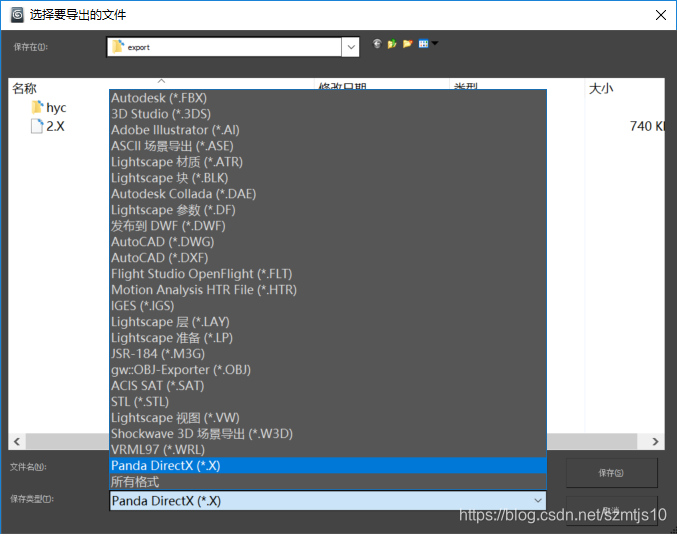The width and height of the screenshot is (677, 534).
Task: Click the hyc folder icon
Action: point(38,107)
